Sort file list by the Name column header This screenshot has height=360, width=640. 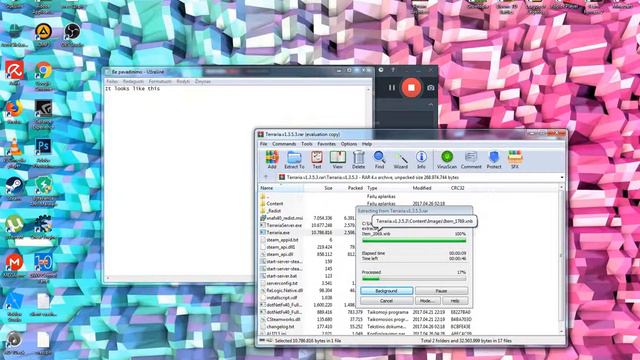(281, 188)
